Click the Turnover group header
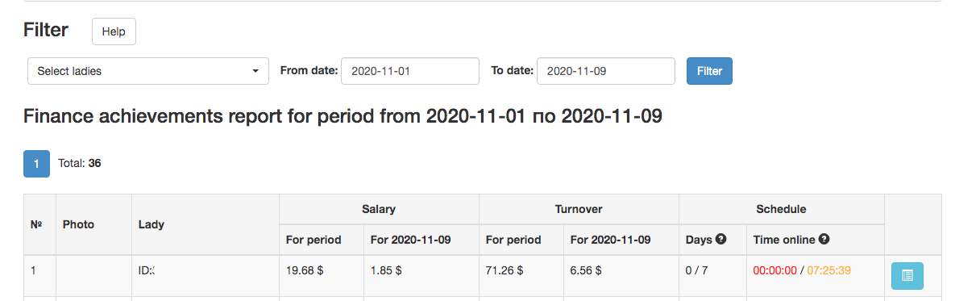980x301 pixels. tap(579, 209)
